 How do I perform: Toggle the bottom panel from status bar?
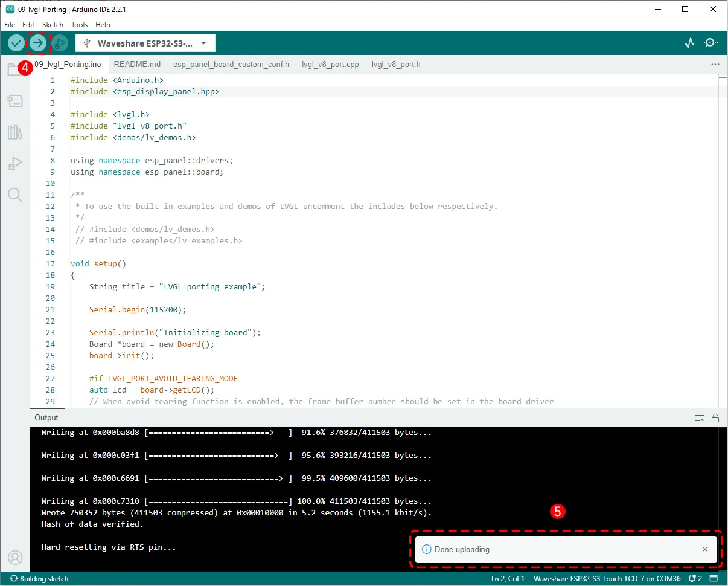click(x=714, y=579)
